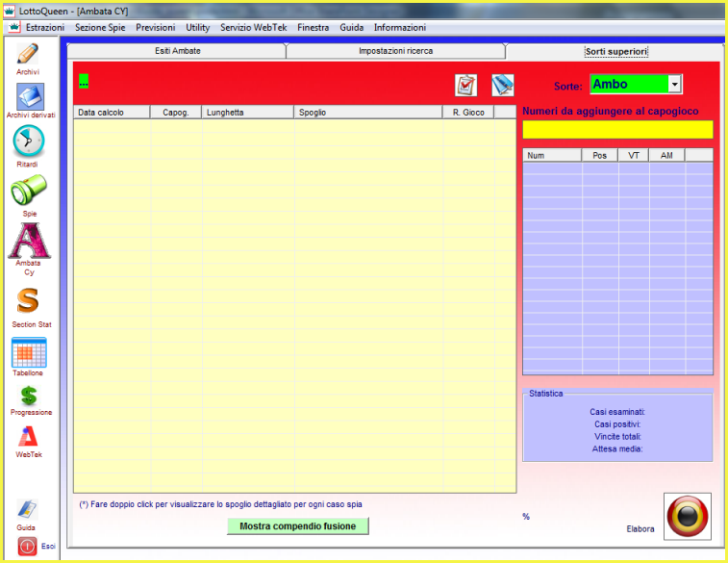Click the title bar crown icon

(x=10, y=11)
